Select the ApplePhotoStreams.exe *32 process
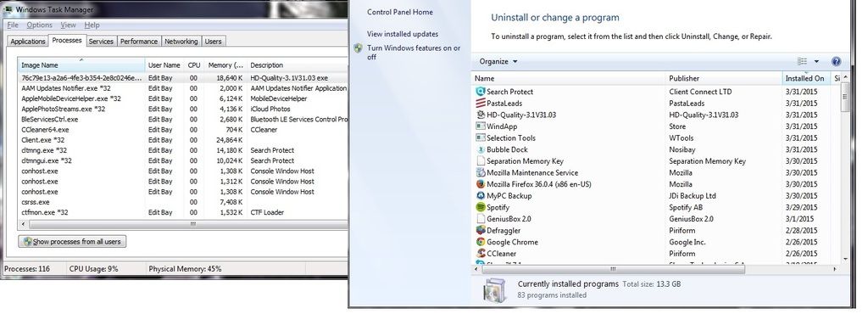The image size is (868, 314). click(x=184, y=109)
